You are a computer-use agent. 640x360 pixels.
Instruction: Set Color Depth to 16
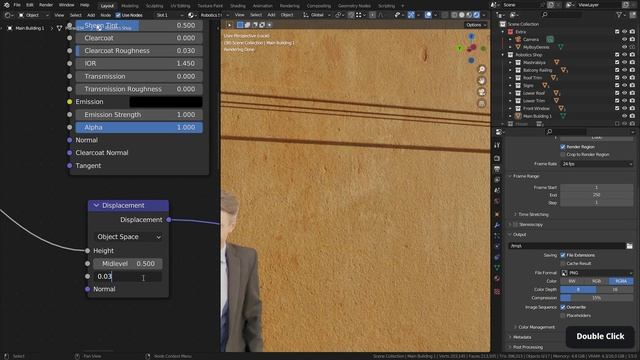coord(615,289)
